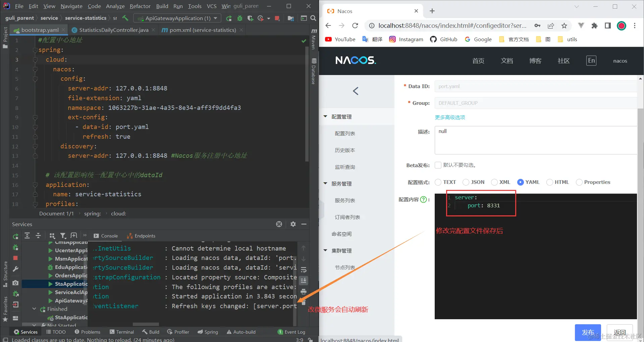Click the print icon beside the console
Viewport: 644px width, 342px height.
tap(304, 291)
